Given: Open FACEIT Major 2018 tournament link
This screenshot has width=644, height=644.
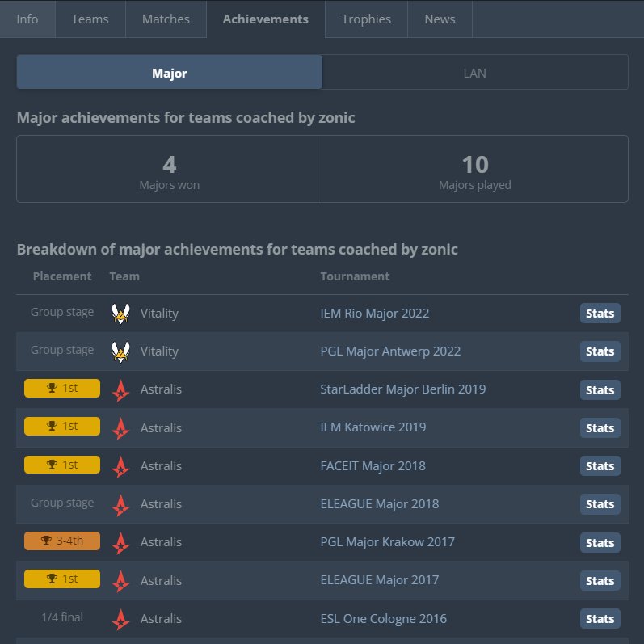Looking at the screenshot, I should tap(373, 466).
